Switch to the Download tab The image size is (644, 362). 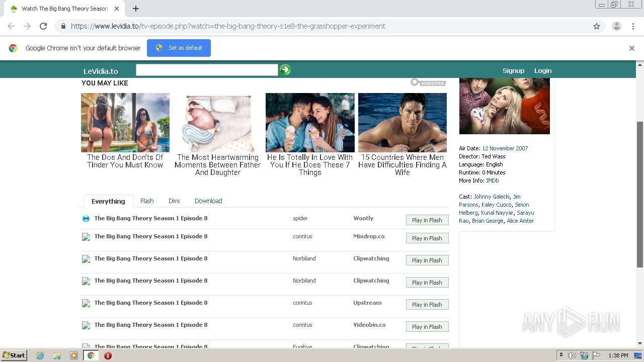pos(208,201)
